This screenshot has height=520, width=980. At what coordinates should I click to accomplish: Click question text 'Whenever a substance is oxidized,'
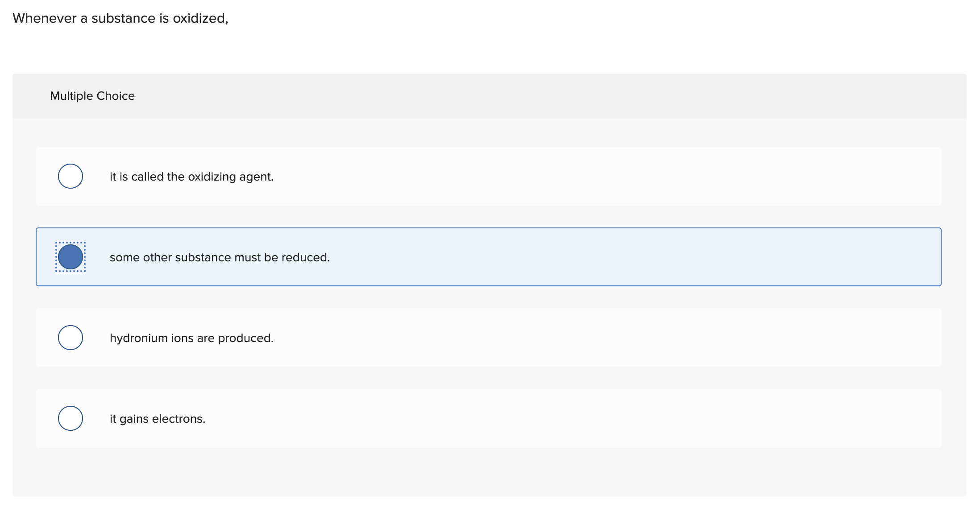click(x=120, y=18)
